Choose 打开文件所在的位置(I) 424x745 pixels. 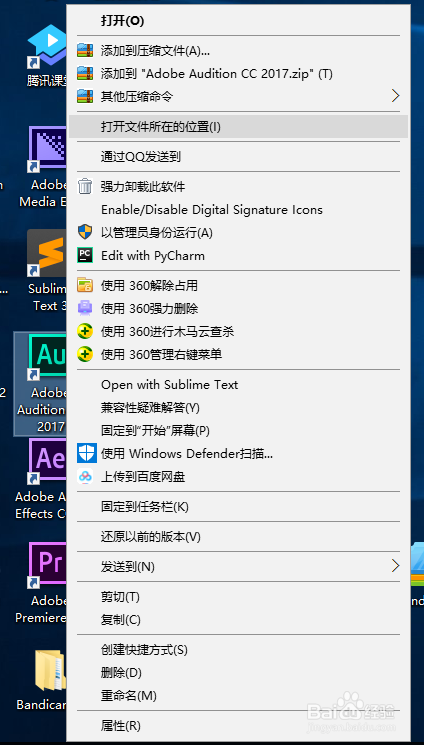click(x=239, y=127)
